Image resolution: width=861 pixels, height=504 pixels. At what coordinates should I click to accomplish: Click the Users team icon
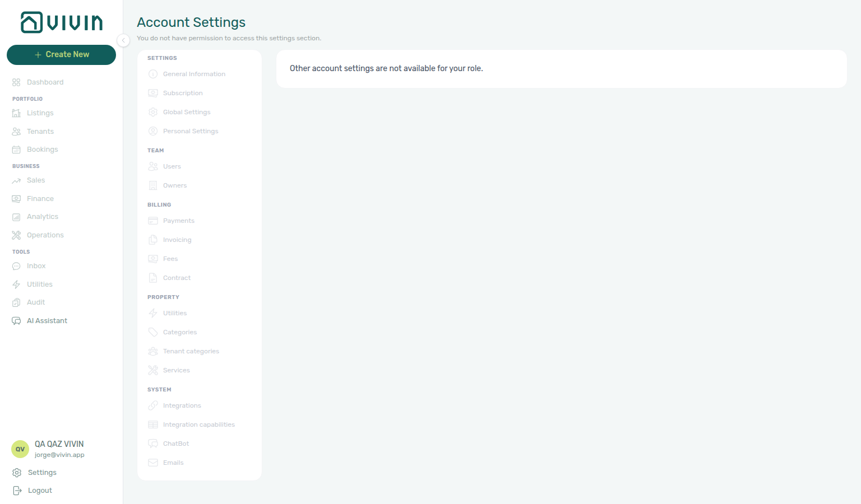pos(153,166)
